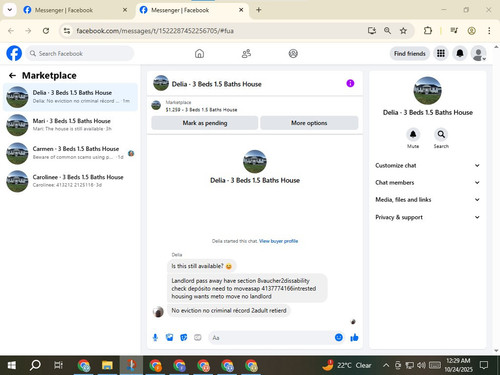Open Chrome three-dot menu

tap(489, 31)
